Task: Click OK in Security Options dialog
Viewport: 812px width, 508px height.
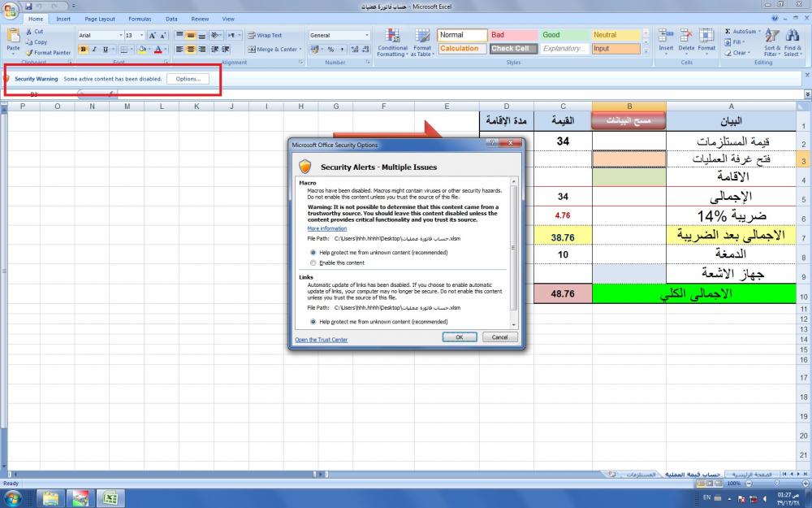Action: (x=460, y=337)
